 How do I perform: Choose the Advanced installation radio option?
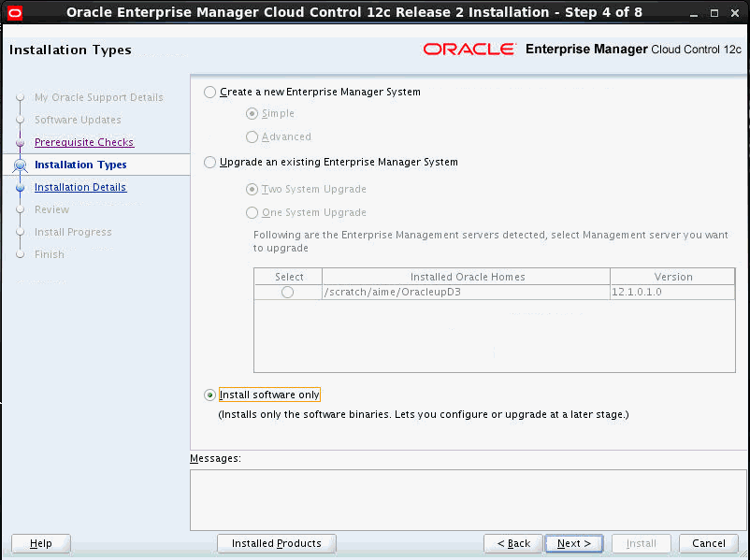pos(252,137)
